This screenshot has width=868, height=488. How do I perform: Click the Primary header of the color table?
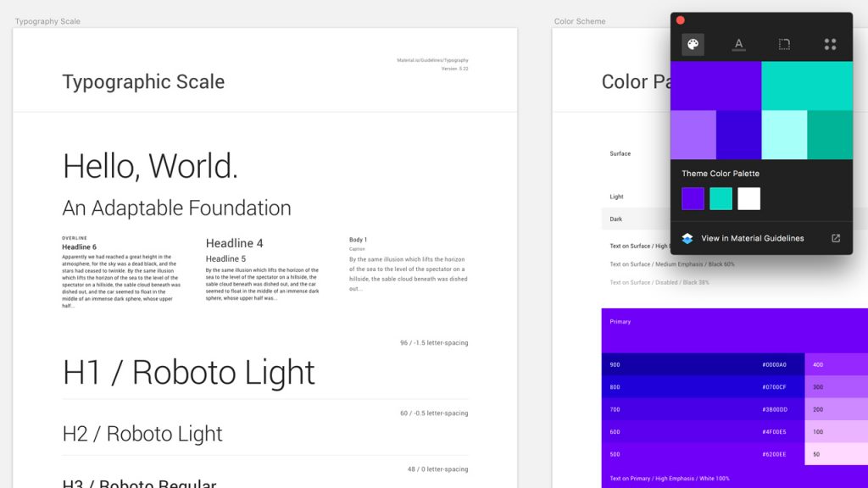click(620, 321)
